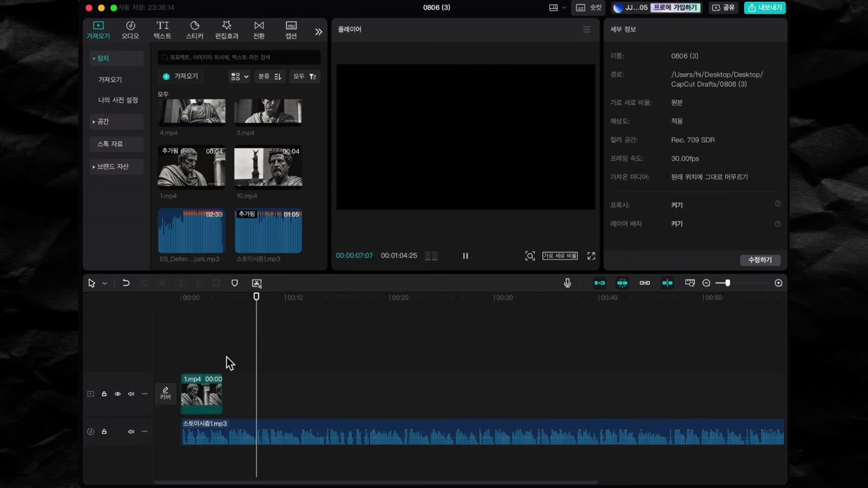Click the 수정하기 (Edit) button
This screenshot has width=868, height=488.
click(x=760, y=260)
